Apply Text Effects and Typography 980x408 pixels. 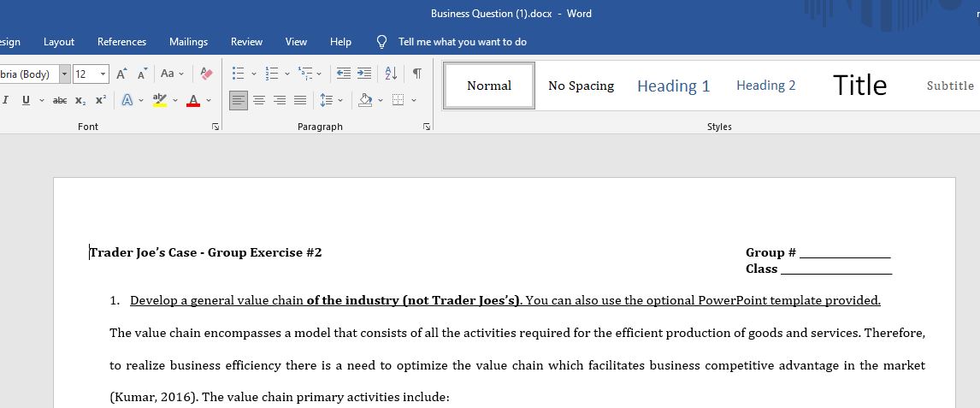pyautogui.click(x=127, y=100)
